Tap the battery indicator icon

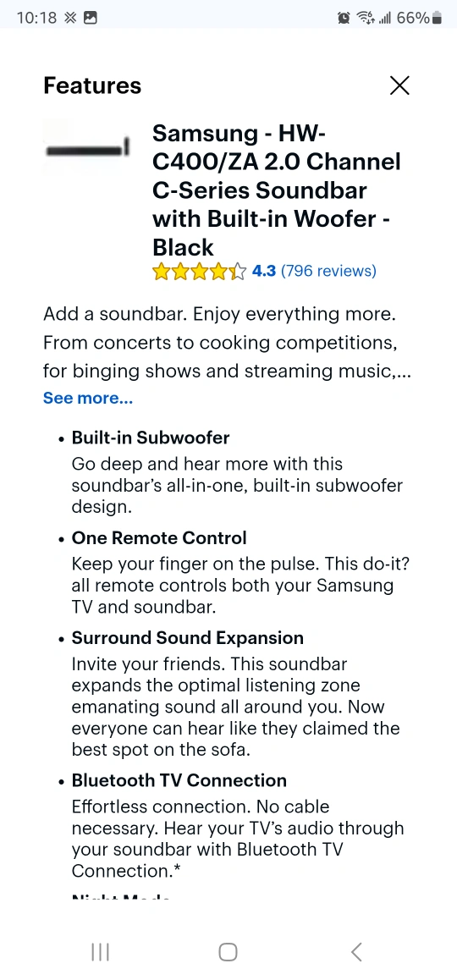point(437,18)
